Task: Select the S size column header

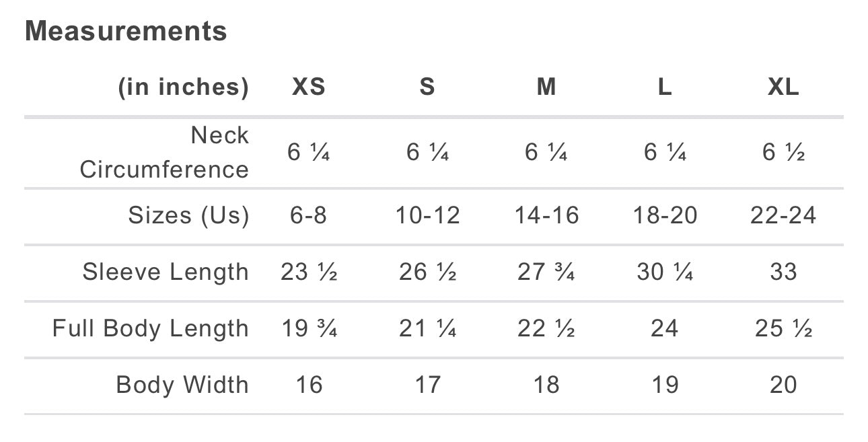Action: pyautogui.click(x=427, y=87)
